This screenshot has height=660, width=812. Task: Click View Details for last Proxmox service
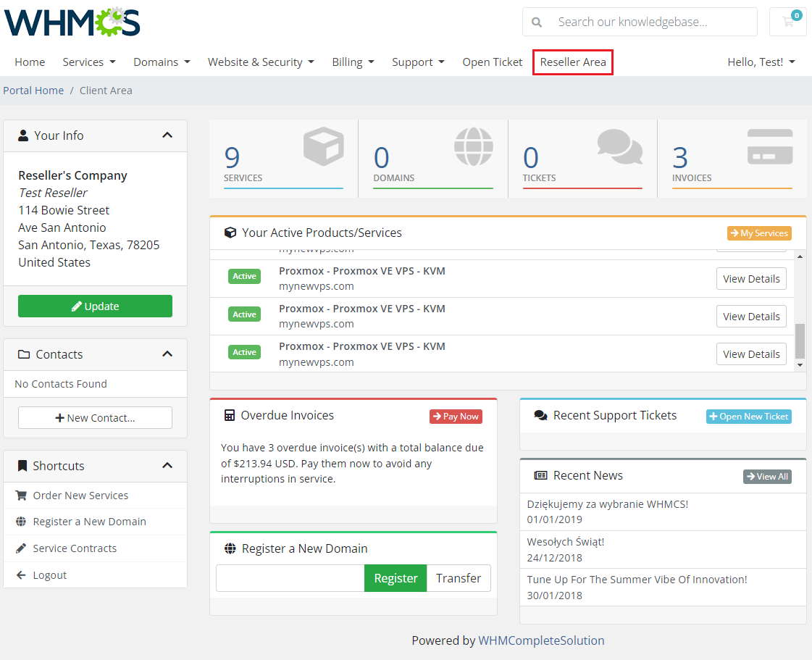[751, 354]
